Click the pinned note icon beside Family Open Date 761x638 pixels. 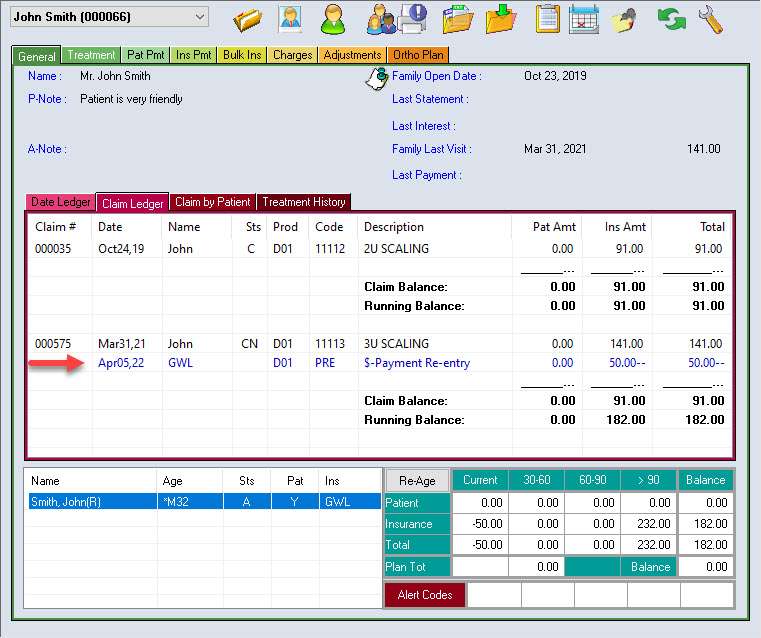click(377, 79)
